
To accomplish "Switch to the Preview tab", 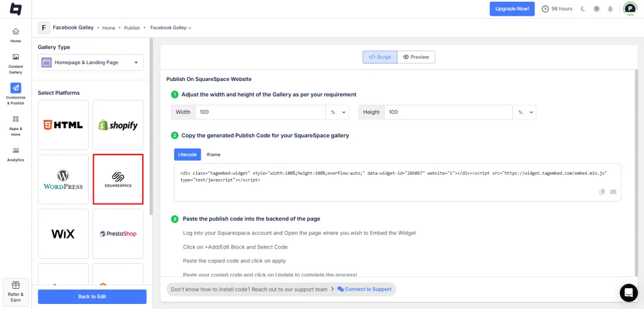I will pos(416,57).
